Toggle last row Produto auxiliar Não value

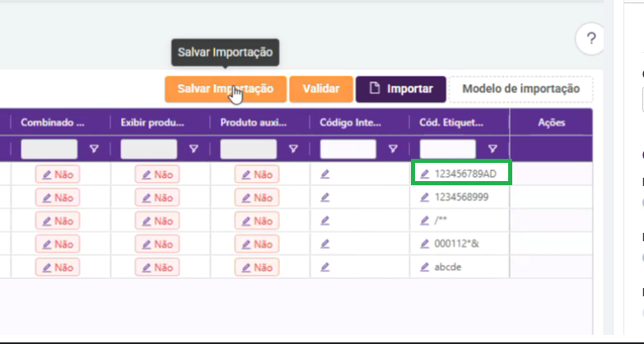tap(257, 267)
